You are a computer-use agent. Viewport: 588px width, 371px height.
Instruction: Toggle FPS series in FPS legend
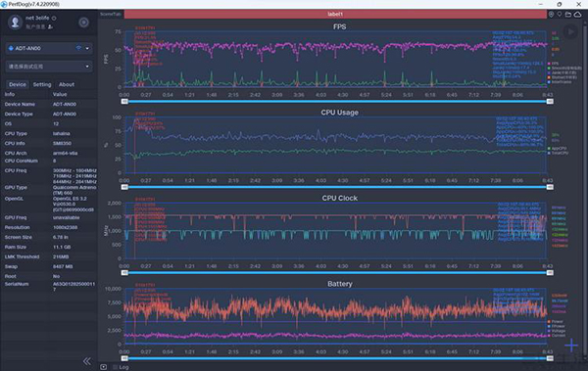click(553, 64)
